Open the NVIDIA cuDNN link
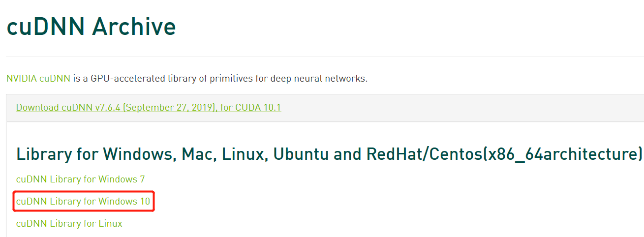This screenshot has height=237, width=644. (x=38, y=78)
